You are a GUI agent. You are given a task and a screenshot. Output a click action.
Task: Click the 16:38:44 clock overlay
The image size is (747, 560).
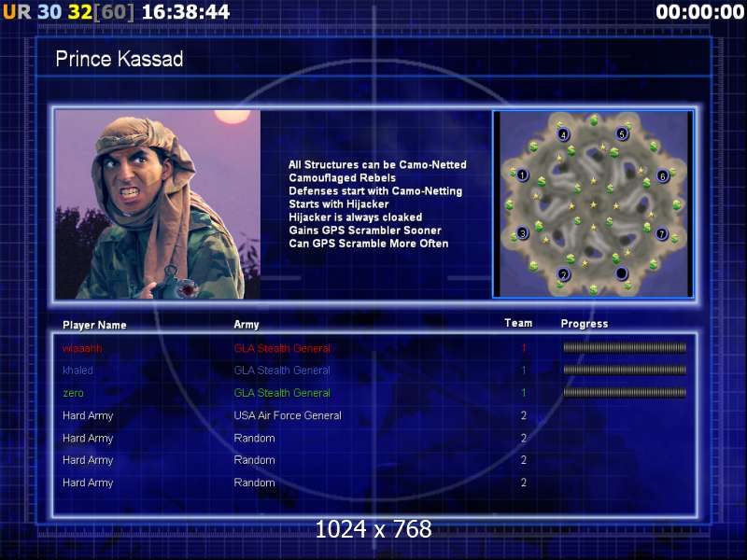(186, 12)
